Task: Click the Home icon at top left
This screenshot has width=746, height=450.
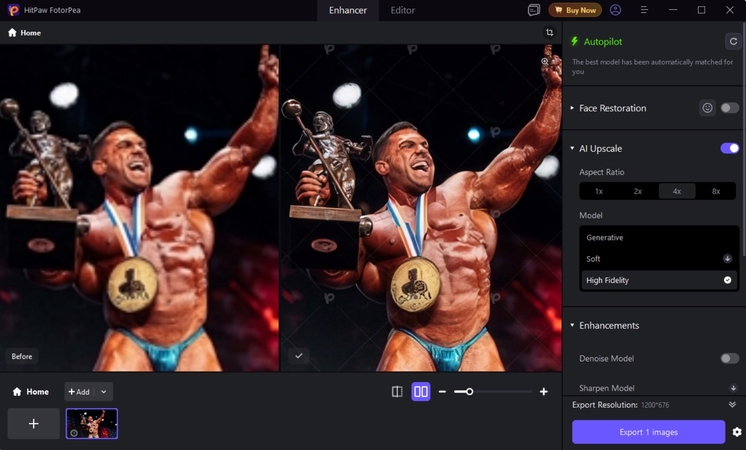Action: click(12, 32)
